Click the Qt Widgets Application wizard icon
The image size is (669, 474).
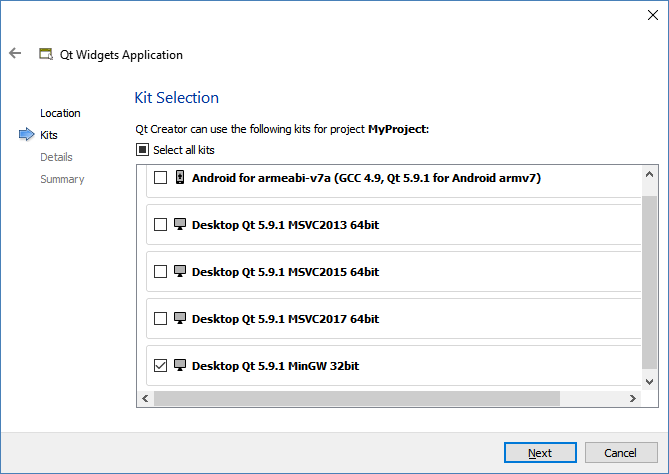[45, 55]
